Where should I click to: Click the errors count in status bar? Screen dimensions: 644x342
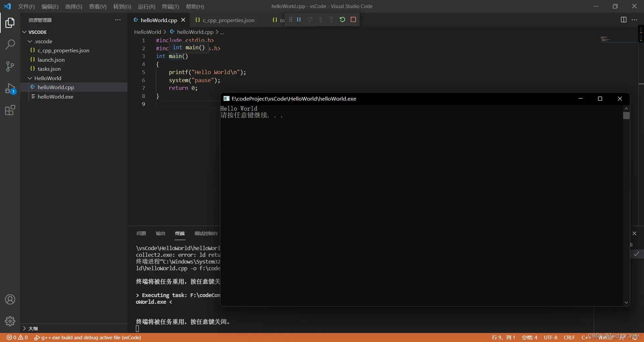(x=11, y=338)
